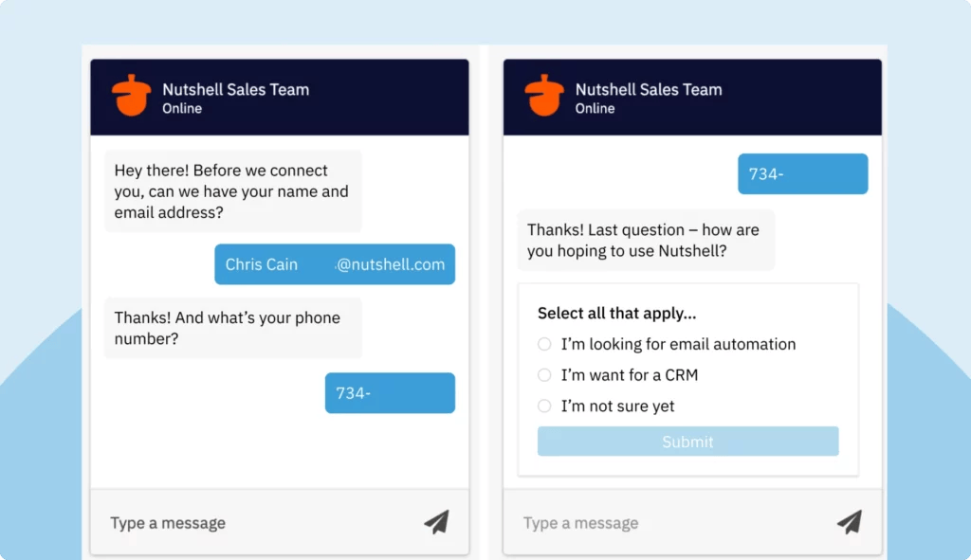This screenshot has width=971, height=560.
Task: Click the Nutshell acorn icon in the right widget
Action: [543, 96]
